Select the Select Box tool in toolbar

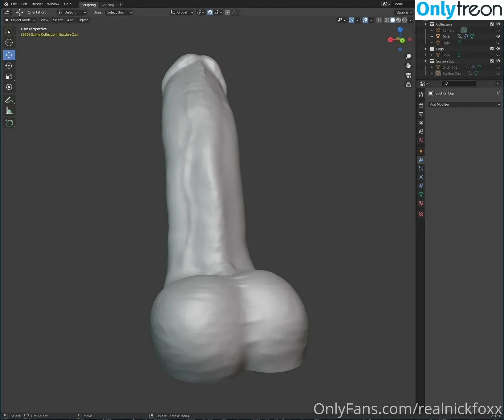click(9, 32)
